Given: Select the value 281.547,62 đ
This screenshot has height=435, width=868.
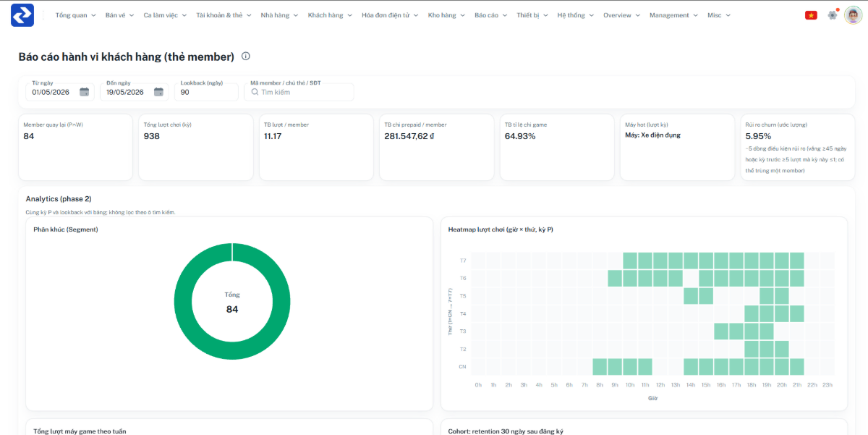Looking at the screenshot, I should (x=409, y=136).
